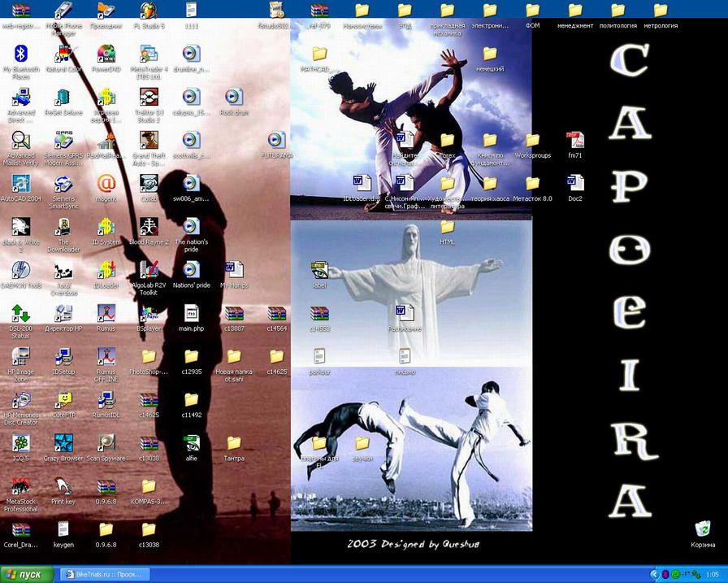728x583 pixels.
Task: Open Traktor DJ Studio 2 icon
Action: (149, 98)
